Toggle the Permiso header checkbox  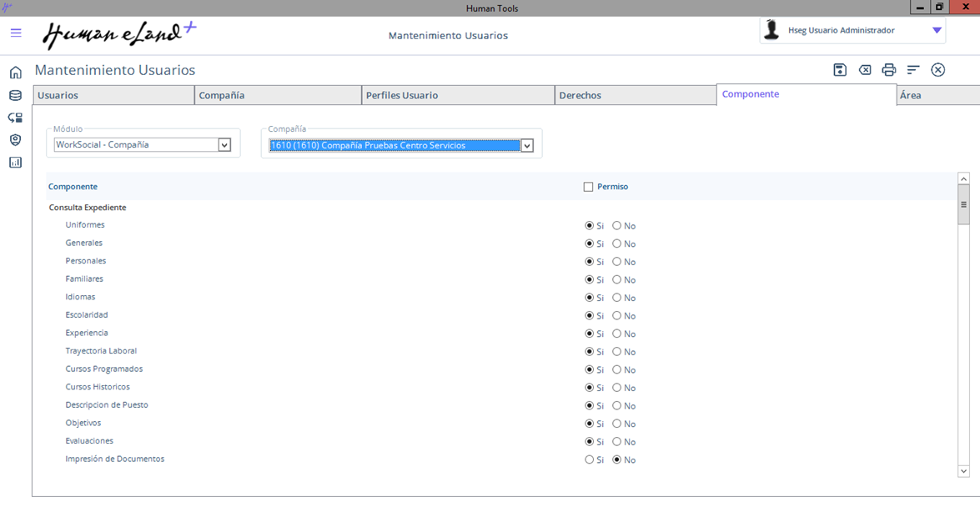tap(589, 187)
